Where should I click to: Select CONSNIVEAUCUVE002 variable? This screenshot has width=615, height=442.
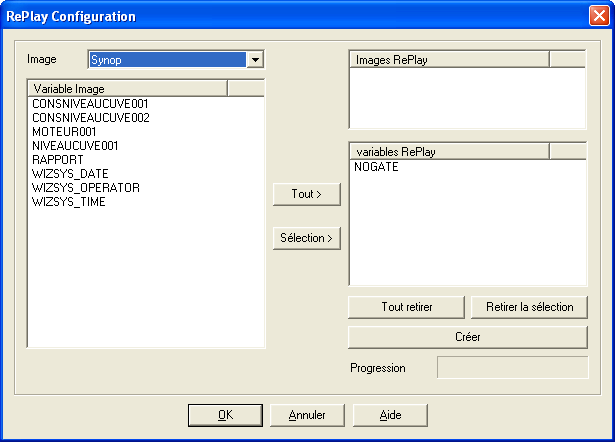pos(90,118)
